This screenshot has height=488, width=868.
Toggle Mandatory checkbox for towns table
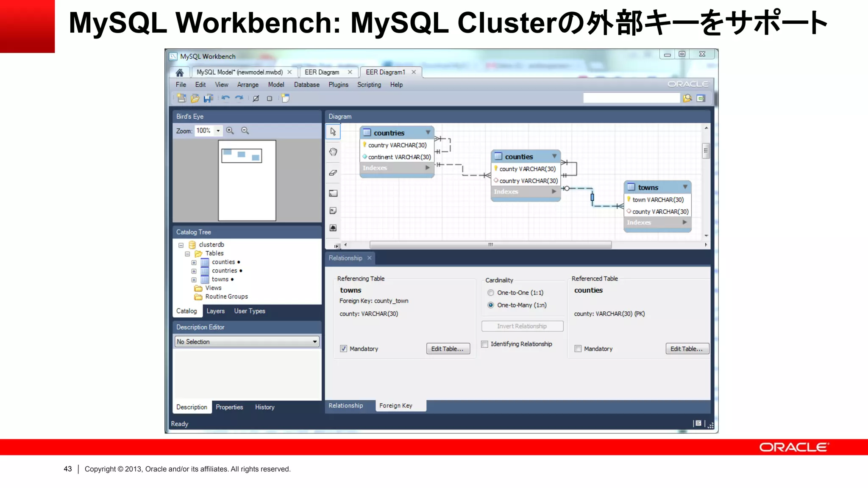pyautogui.click(x=343, y=349)
